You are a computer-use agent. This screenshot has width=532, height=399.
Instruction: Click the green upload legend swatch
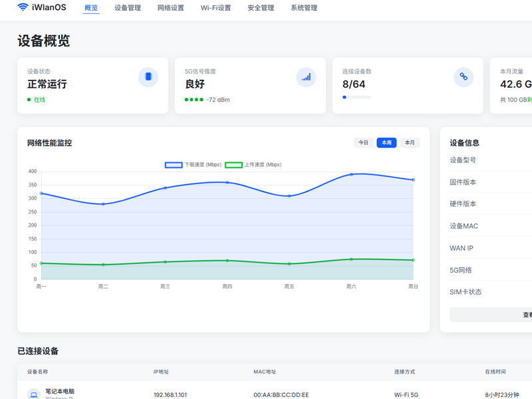[x=233, y=165]
